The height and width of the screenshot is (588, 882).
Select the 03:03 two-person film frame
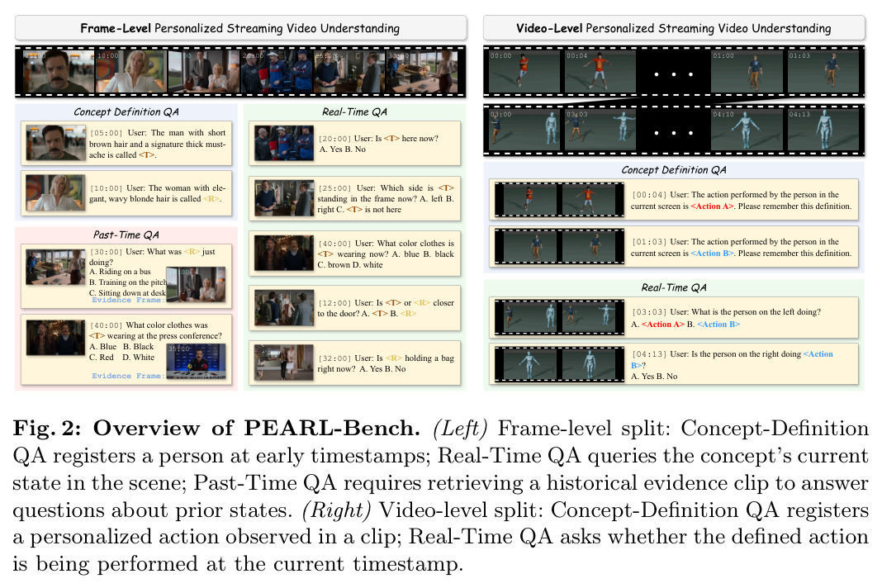600,130
